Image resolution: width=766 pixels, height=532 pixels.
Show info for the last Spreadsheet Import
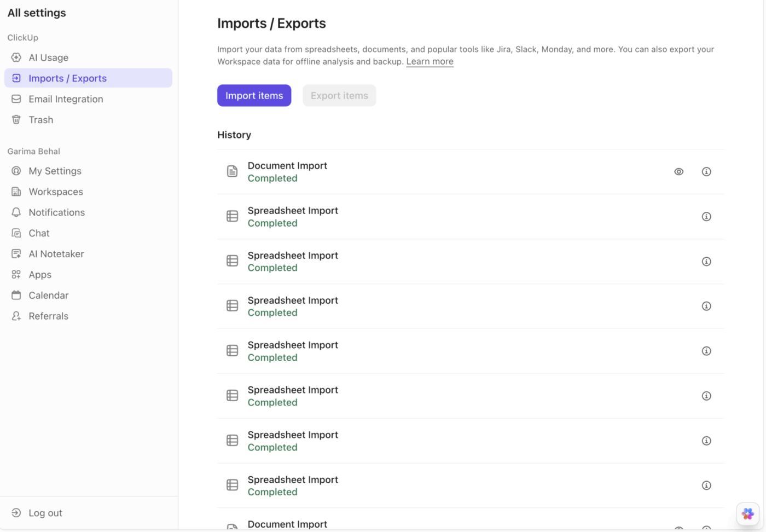(x=706, y=485)
